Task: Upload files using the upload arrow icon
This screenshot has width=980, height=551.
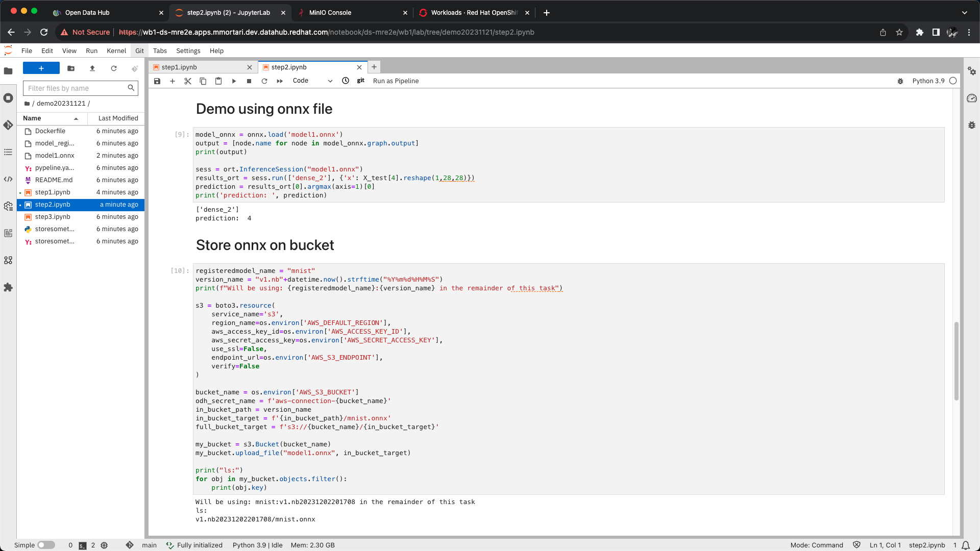Action: (x=92, y=68)
